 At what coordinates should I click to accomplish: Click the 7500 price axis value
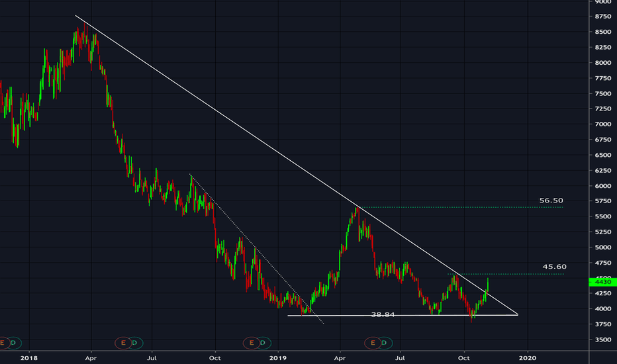click(603, 93)
